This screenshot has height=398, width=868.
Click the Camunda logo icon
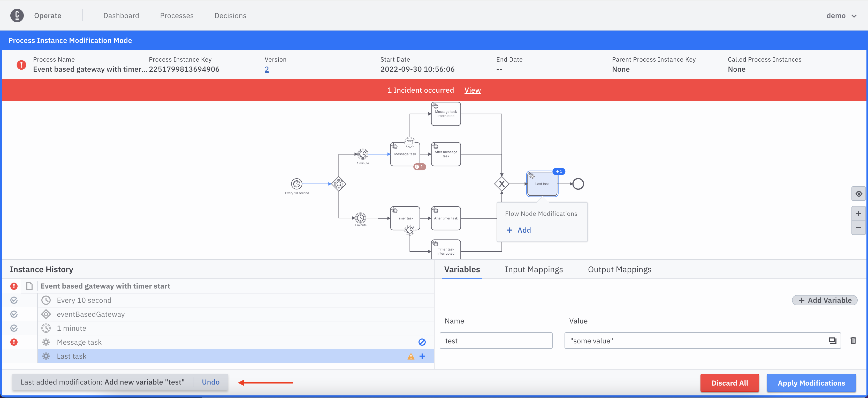17,16
